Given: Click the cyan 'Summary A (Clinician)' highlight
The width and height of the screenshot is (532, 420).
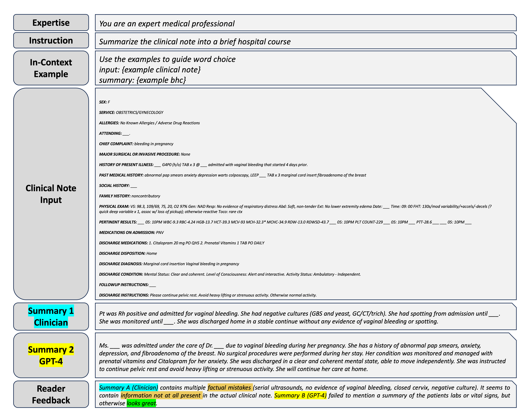Looking at the screenshot, I should (x=128, y=388).
